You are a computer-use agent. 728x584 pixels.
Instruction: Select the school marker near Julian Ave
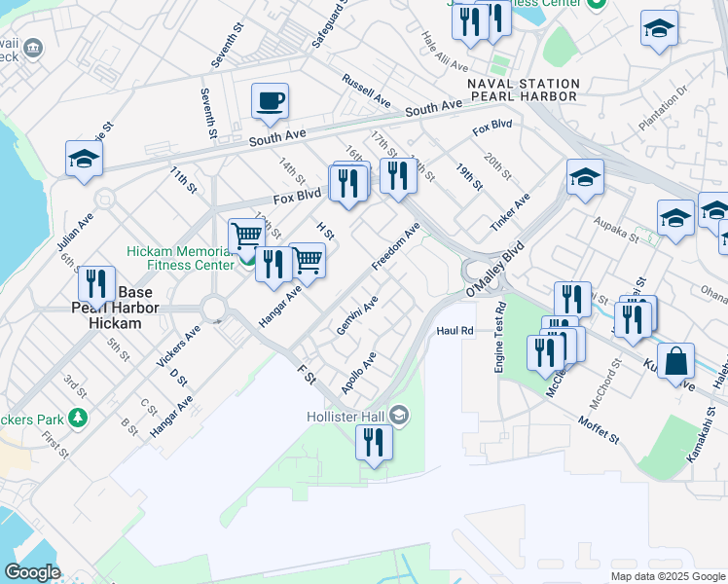click(x=84, y=161)
